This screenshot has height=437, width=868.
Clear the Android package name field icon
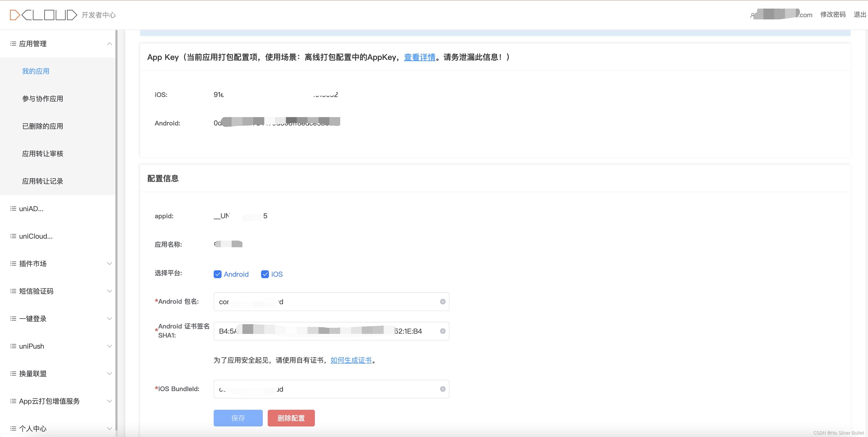tap(442, 301)
